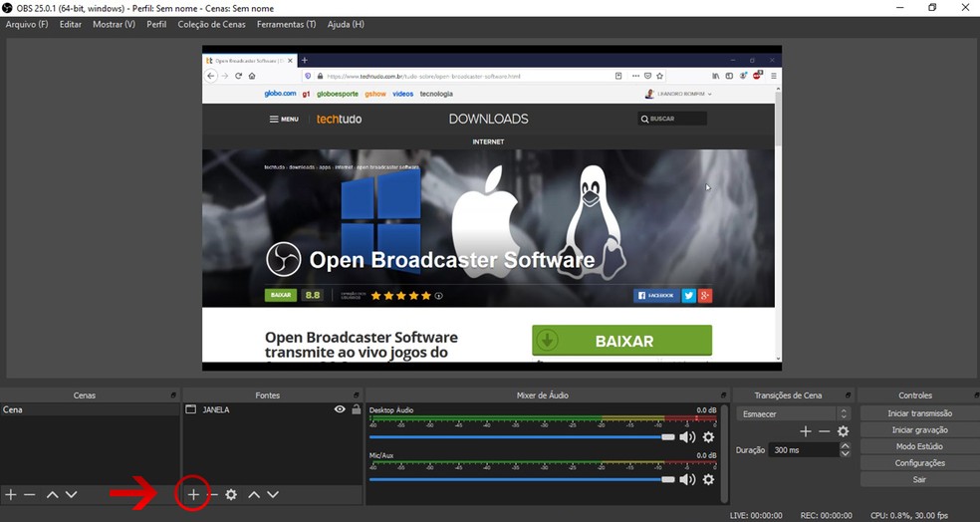Click the Google+ share icon in preview
Viewport: 980px width, 522px height.
[x=705, y=295]
